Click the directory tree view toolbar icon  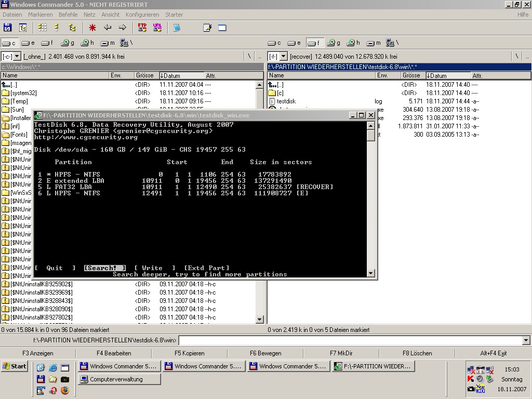pos(23,28)
